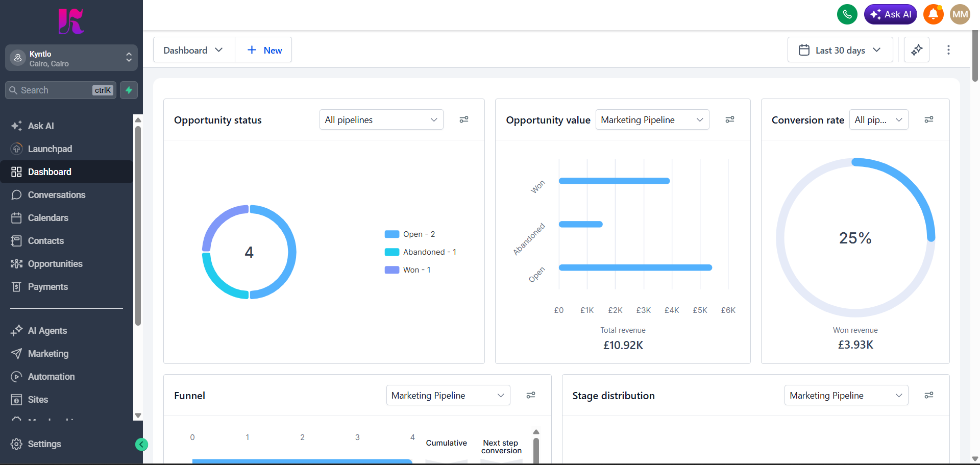Image resolution: width=980 pixels, height=465 pixels.
Task: Go to Payments in the sidebar
Action: tap(66, 286)
